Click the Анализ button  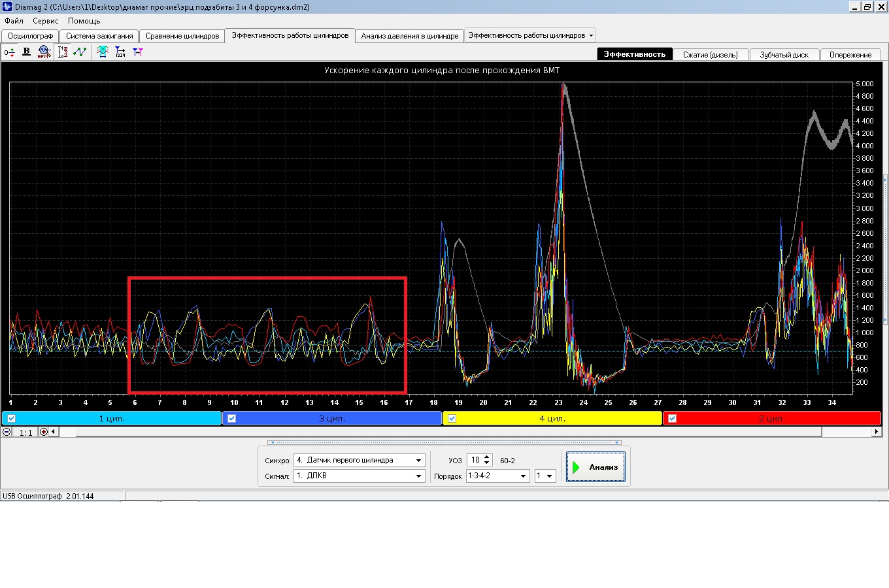coord(595,467)
